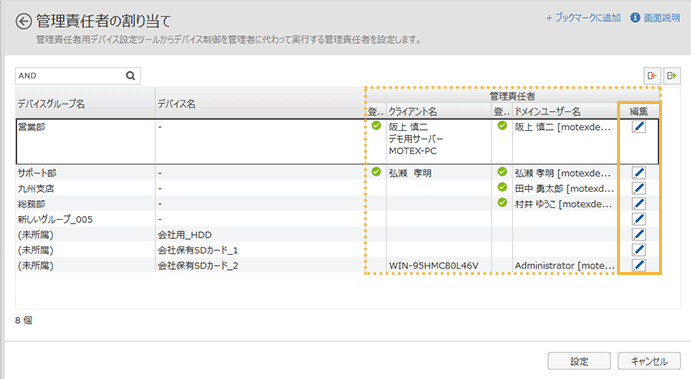Select the 総務部 device group cell

pyautogui.click(x=85, y=204)
